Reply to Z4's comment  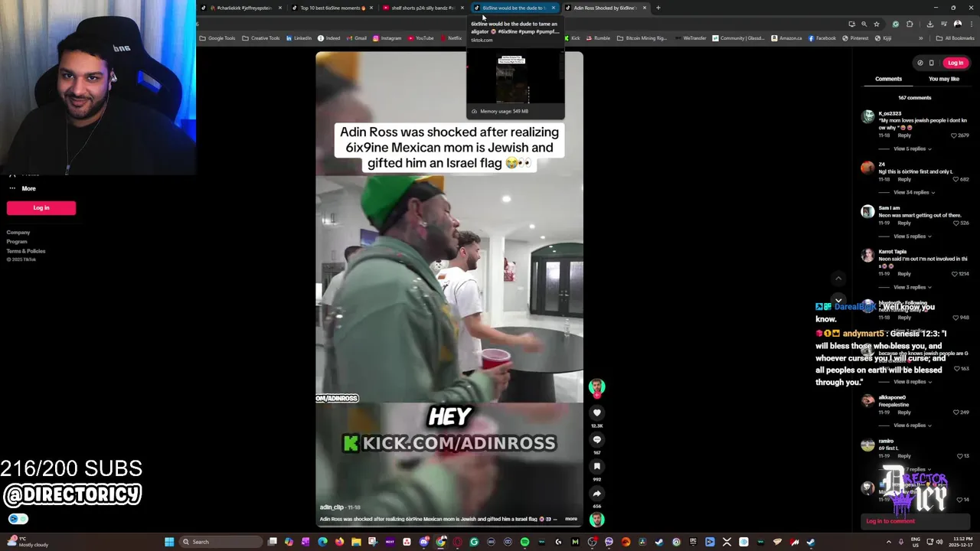click(904, 179)
